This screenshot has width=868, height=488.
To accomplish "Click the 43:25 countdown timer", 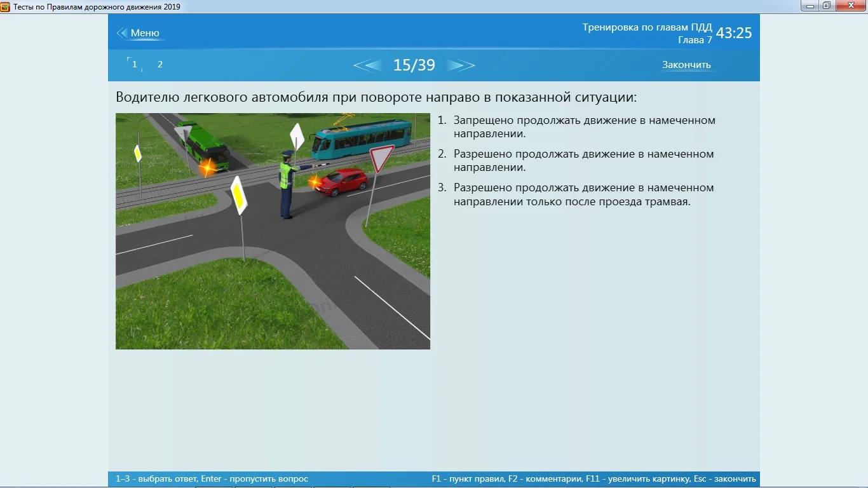I will 734,32.
